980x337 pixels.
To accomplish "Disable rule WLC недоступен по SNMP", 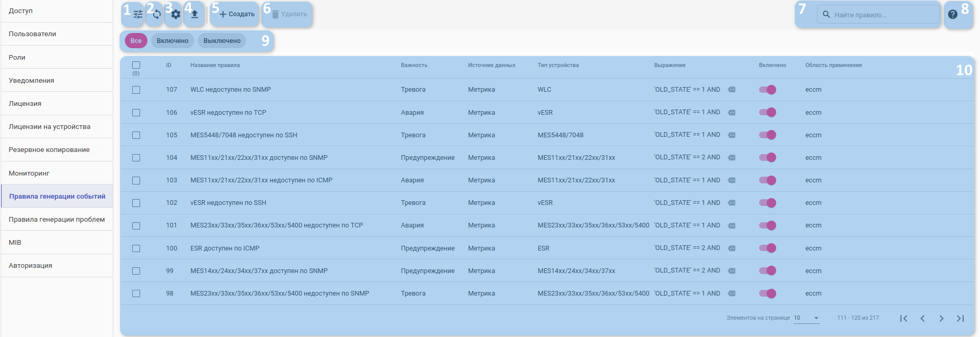I will [x=768, y=90].
